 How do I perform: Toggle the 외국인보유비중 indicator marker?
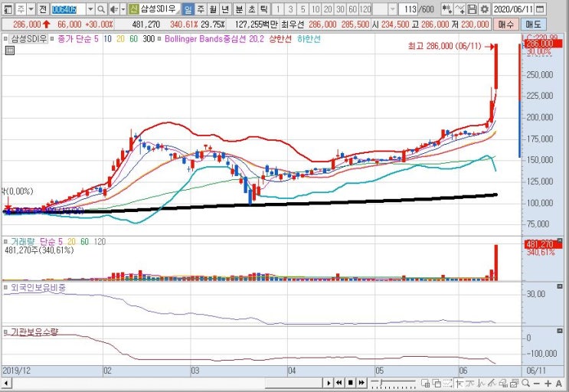pyautogui.click(x=5, y=288)
